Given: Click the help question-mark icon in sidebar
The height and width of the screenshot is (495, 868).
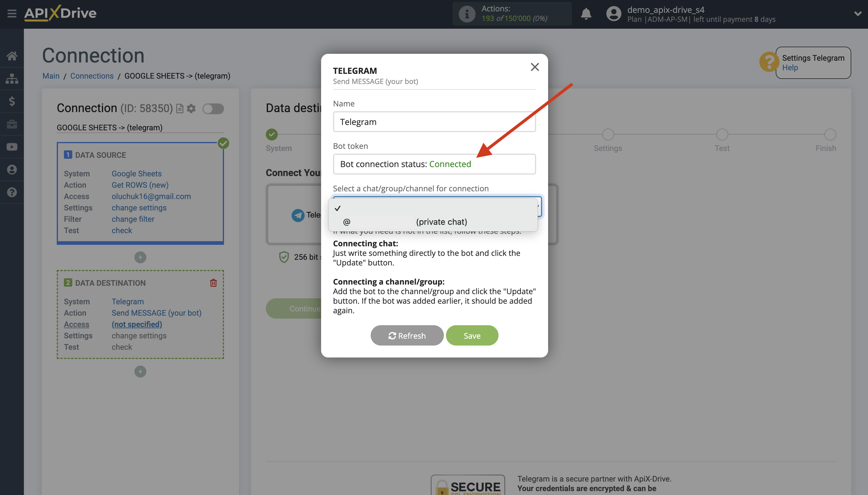Looking at the screenshot, I should coord(12,192).
